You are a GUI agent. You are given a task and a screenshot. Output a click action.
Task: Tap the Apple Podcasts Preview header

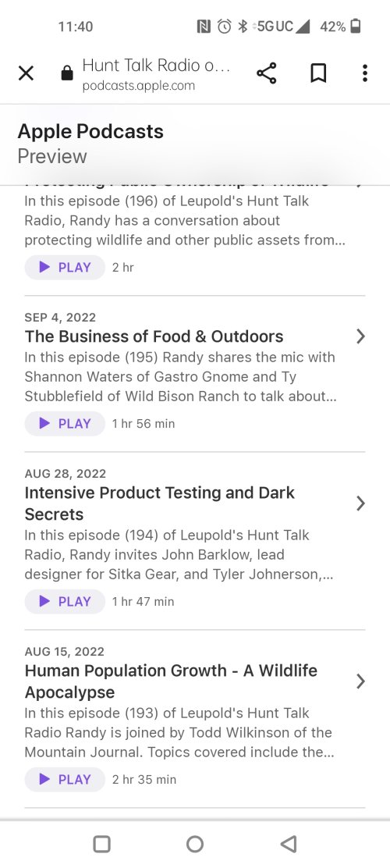[90, 144]
